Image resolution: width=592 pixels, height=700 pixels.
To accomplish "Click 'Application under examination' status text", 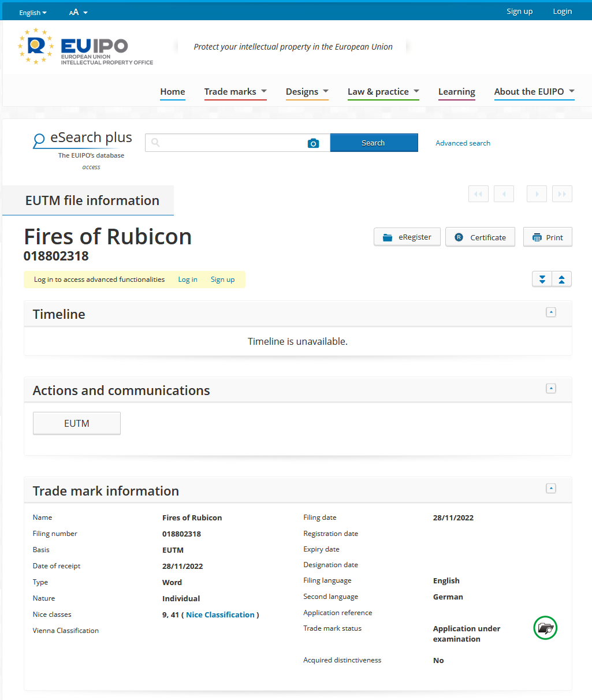I will pos(467,634).
